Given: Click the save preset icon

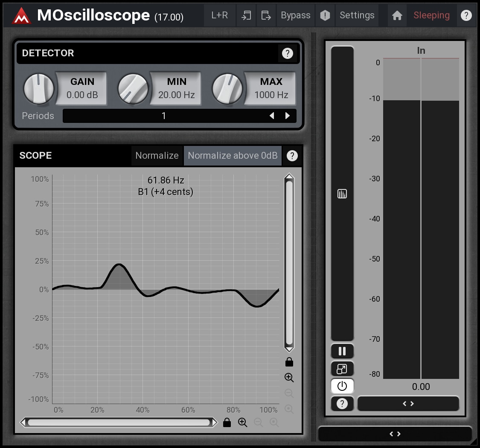Looking at the screenshot, I should pos(266,16).
